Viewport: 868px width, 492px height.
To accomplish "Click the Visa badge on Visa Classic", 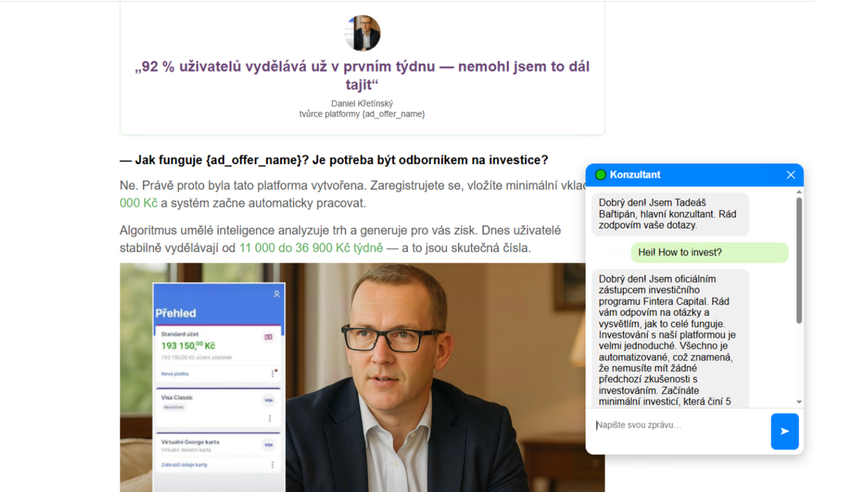I will [x=269, y=400].
